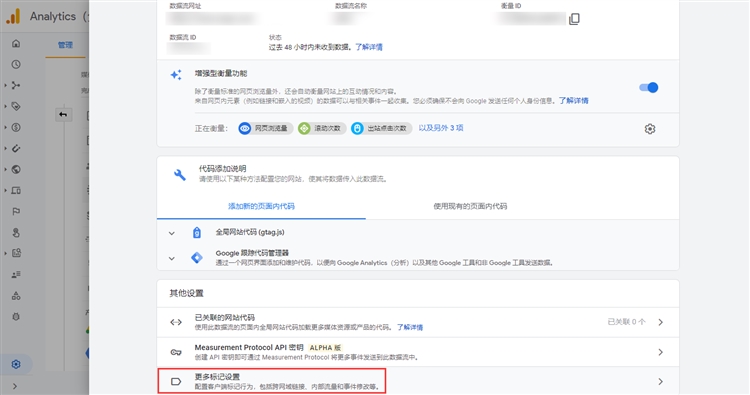
Task: Click the back arrow button behind the panel
Action: (x=63, y=114)
